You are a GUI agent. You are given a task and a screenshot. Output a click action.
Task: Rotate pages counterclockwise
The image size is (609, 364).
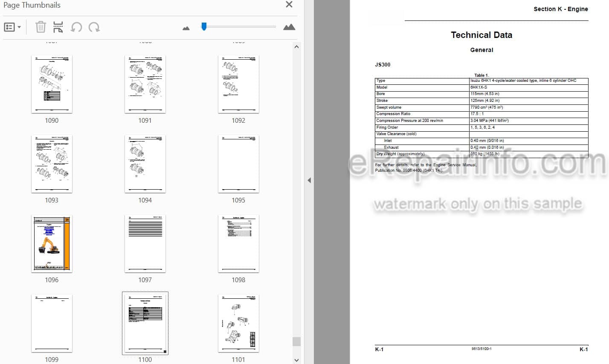tap(76, 27)
